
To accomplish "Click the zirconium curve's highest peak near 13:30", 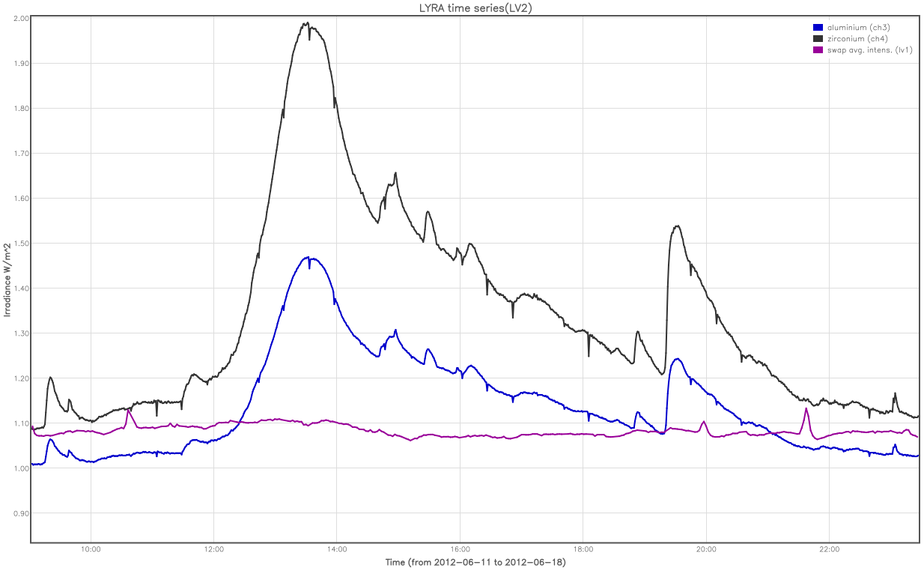I will [306, 23].
